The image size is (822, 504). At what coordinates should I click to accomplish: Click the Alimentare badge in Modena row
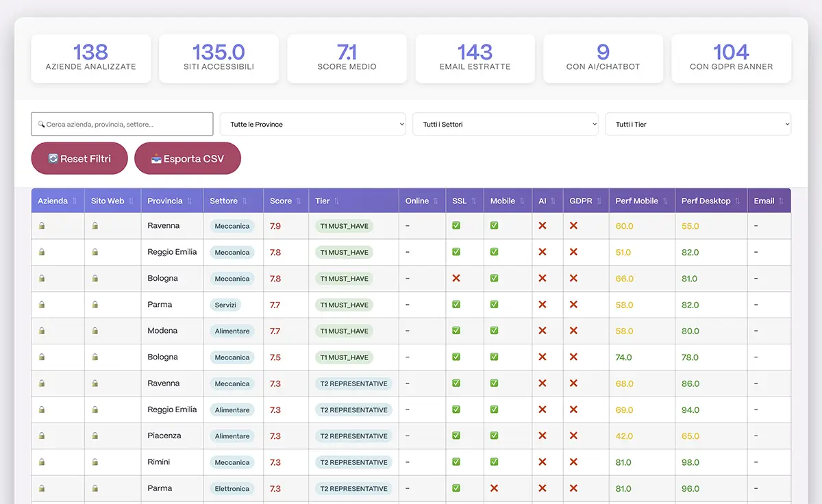(232, 331)
